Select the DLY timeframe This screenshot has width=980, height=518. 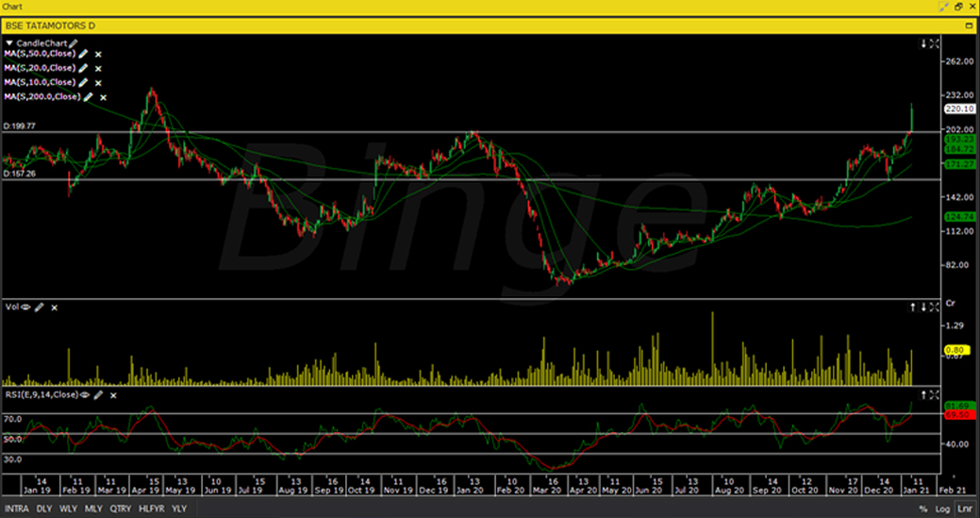(44, 509)
